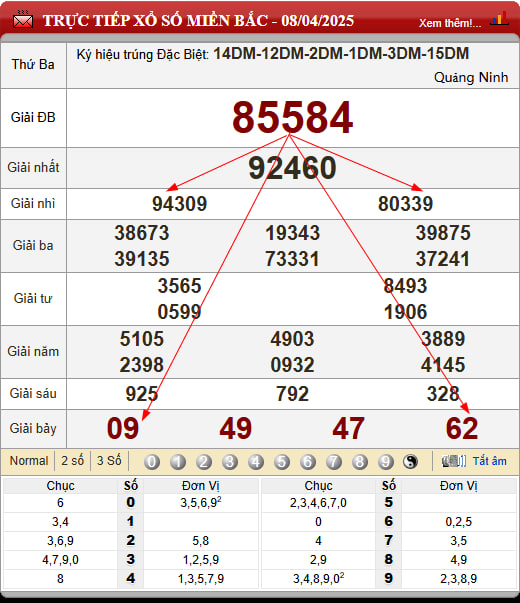Select the number 4 ball filter
The width and height of the screenshot is (520, 603).
pos(256,462)
